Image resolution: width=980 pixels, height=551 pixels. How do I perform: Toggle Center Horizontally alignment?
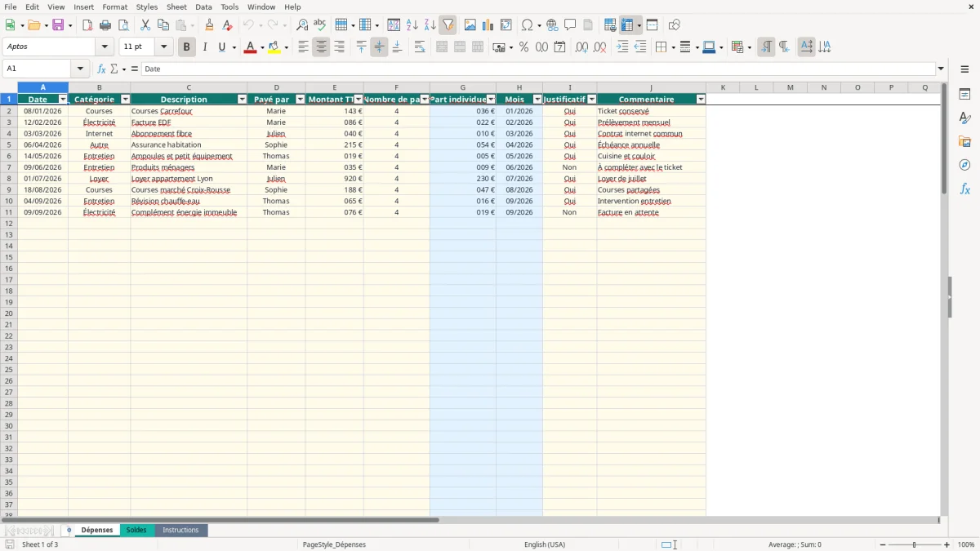[321, 47]
